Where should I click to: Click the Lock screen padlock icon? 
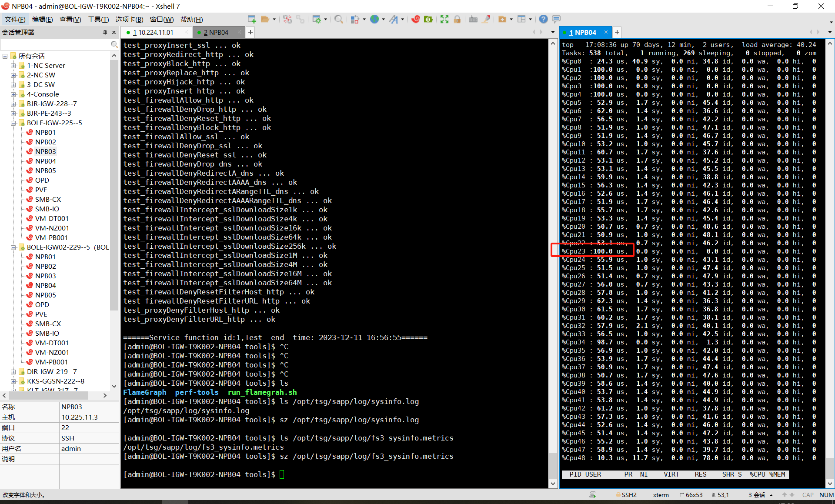tap(457, 19)
